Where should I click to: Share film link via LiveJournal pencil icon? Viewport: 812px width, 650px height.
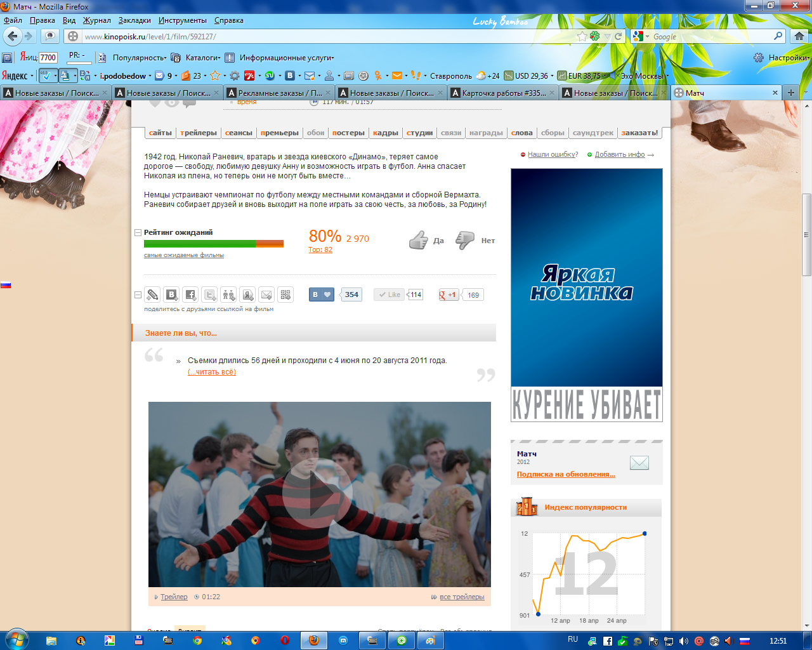pos(152,295)
